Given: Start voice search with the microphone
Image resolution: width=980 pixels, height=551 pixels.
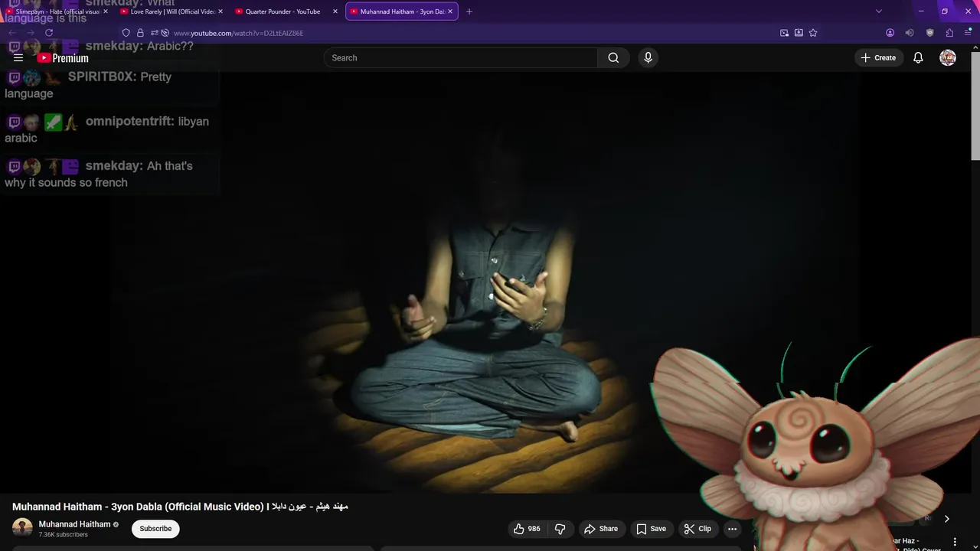Looking at the screenshot, I should tap(648, 57).
